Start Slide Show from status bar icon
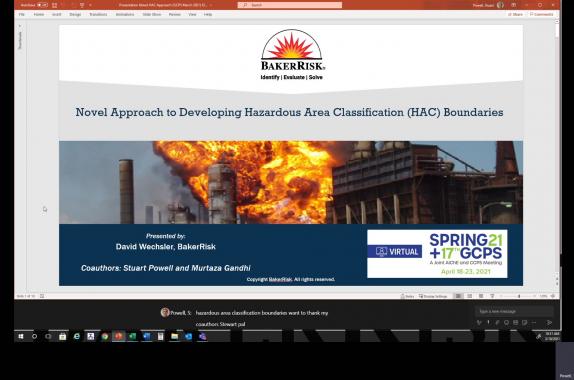Screen dimensions: 574x380 [x=492, y=296]
